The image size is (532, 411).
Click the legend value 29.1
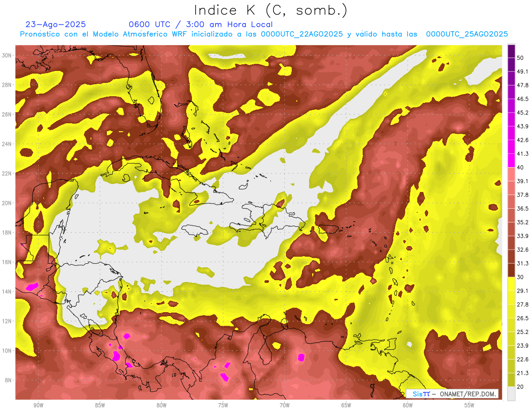tap(523, 291)
